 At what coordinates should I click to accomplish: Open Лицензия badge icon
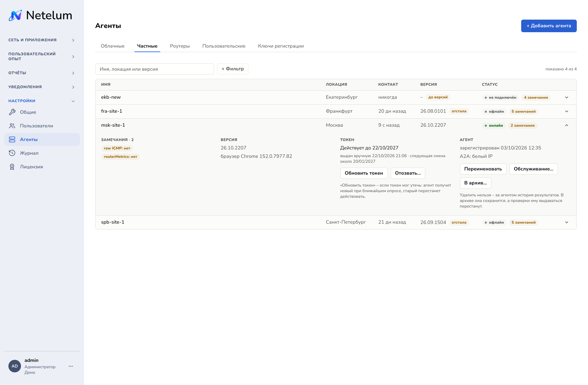click(x=12, y=167)
